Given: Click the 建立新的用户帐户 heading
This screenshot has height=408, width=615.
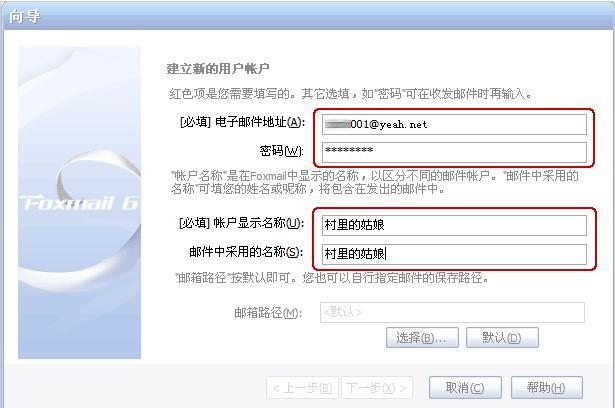Looking at the screenshot, I should 218,69.
